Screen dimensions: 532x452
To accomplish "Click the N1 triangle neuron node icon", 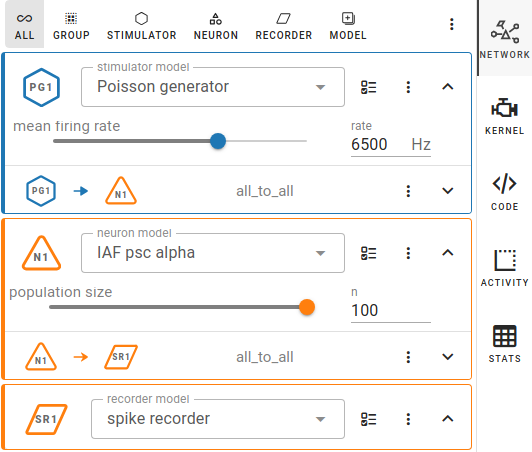I will click(x=41, y=253).
